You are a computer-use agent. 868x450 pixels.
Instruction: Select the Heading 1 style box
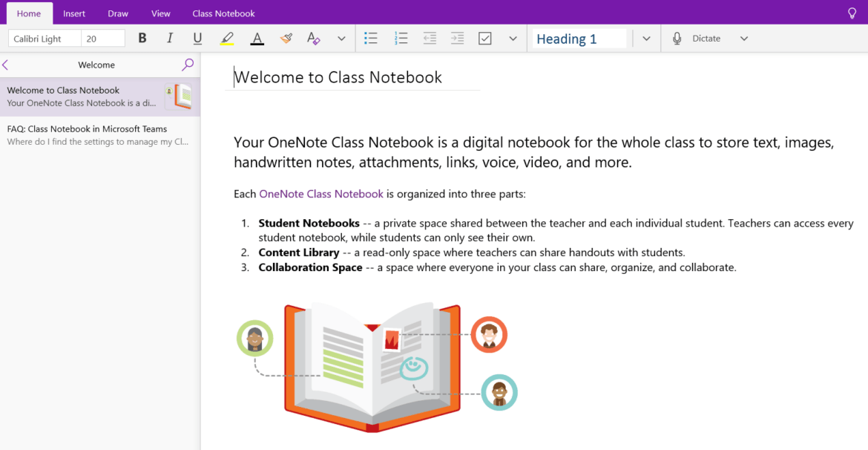click(x=579, y=38)
